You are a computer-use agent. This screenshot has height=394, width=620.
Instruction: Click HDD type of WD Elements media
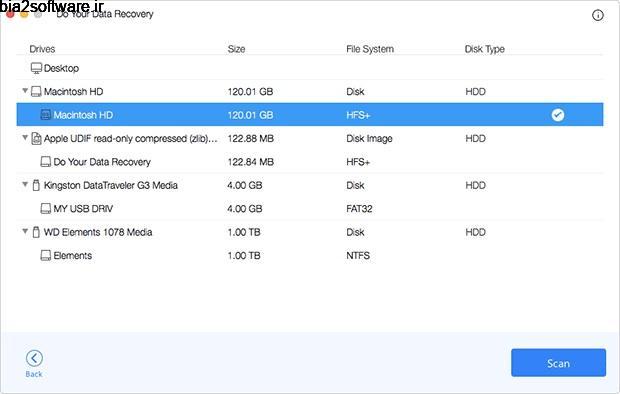[476, 232]
